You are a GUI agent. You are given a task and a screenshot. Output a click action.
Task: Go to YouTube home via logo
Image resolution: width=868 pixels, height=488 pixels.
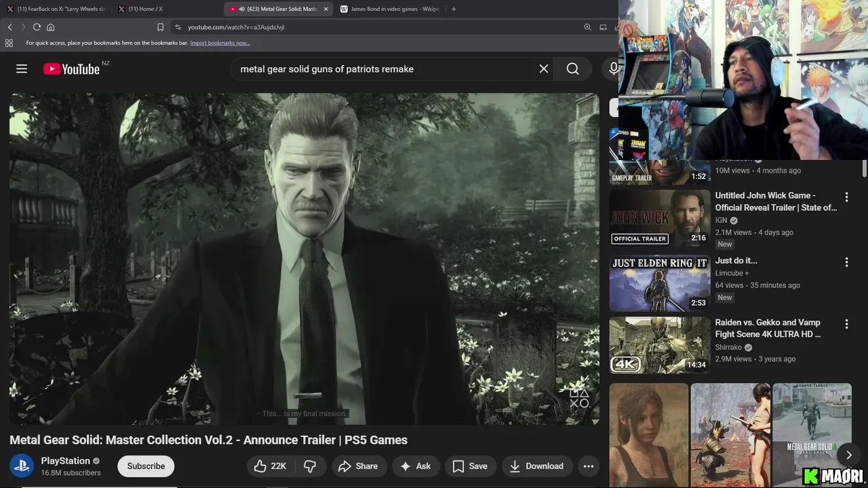[x=71, y=69]
